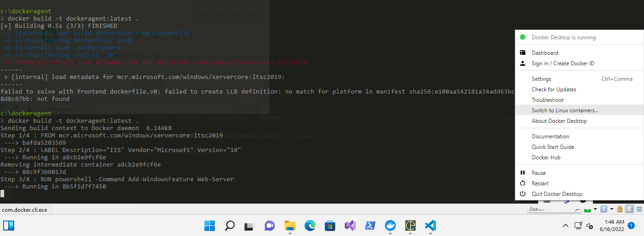Create new console with green plus icon
Screen dimensions: 644x236
(x=587, y=210)
